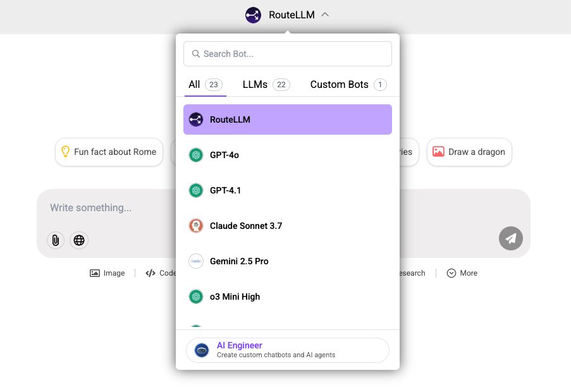Click the Draw a dragon suggestion
Viewport: 571px width, 392px height.
(x=469, y=152)
